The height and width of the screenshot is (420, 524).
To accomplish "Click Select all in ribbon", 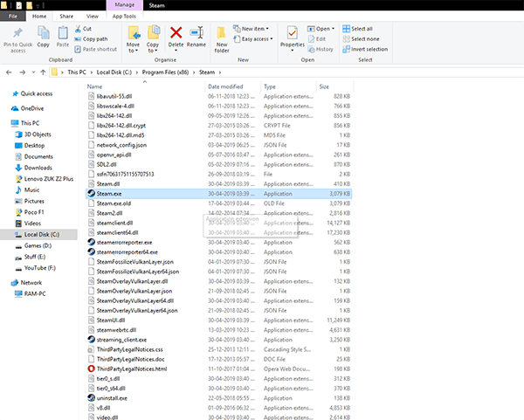I will coord(357,29).
